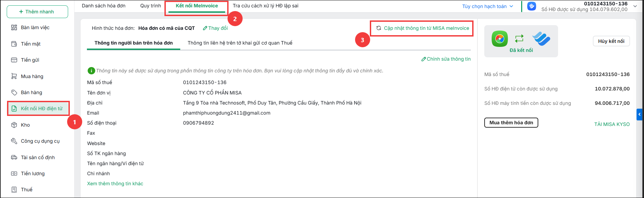This screenshot has width=644, height=198.
Task: Click the MISA meInvoice logo in the header
Action: [x=532, y=6]
